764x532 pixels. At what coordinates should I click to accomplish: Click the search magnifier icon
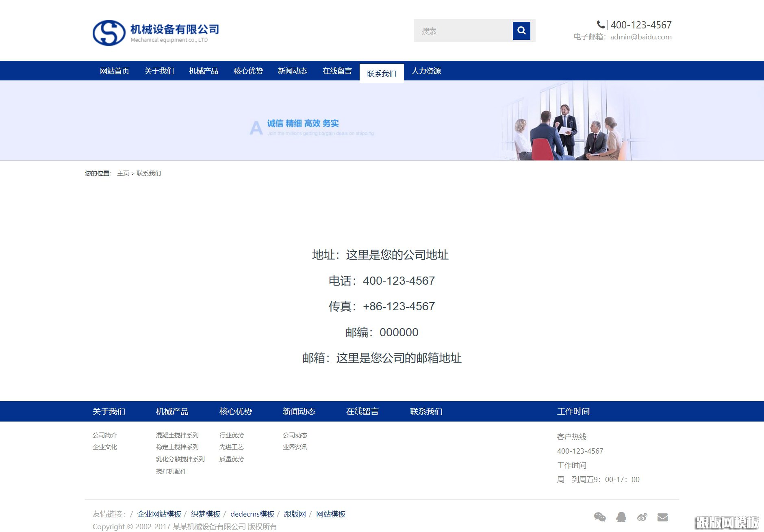pyautogui.click(x=521, y=30)
